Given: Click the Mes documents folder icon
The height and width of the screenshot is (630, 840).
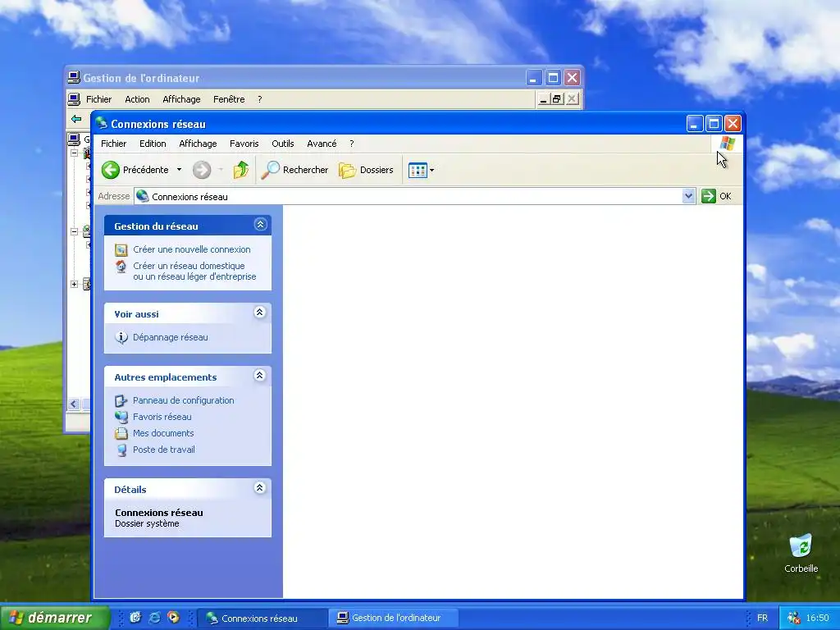Looking at the screenshot, I should click(x=121, y=433).
